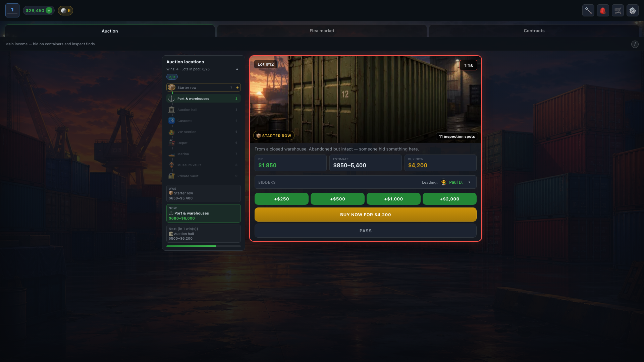The width and height of the screenshot is (644, 362).
Task: Click the Customs location icon
Action: 171,121
